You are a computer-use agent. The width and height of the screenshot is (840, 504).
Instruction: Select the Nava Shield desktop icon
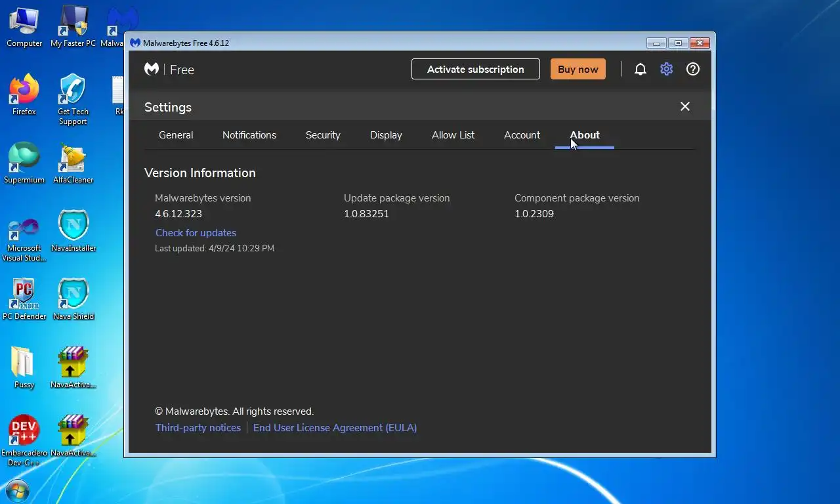(x=73, y=300)
